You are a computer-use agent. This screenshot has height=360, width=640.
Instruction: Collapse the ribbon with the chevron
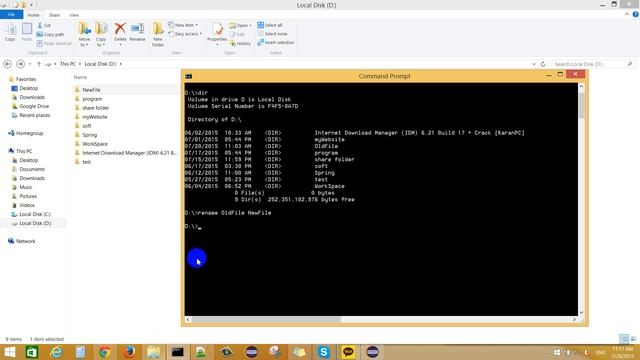click(627, 14)
